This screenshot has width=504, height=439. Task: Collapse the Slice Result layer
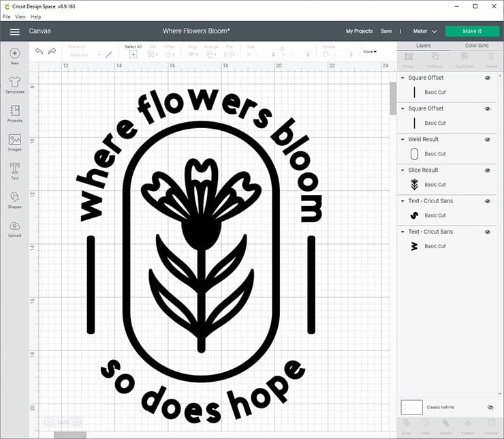click(x=403, y=170)
